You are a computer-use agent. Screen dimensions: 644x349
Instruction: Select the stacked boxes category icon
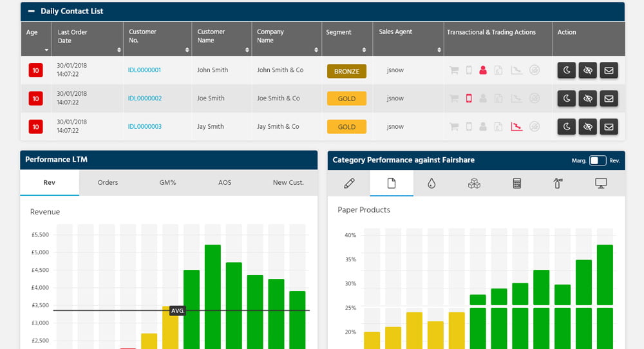click(x=474, y=184)
